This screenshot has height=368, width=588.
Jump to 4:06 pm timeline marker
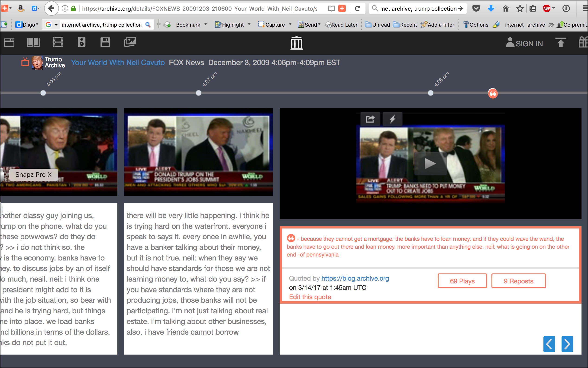[43, 93]
